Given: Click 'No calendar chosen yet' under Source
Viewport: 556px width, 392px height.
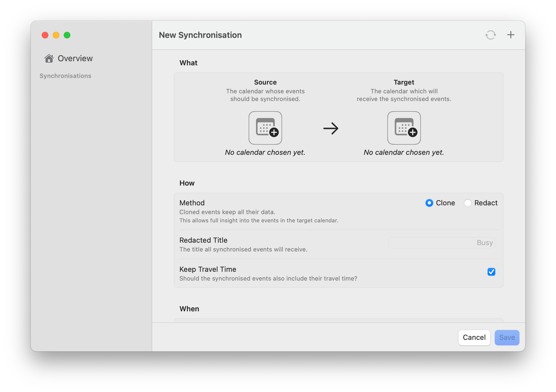Looking at the screenshot, I should (265, 152).
